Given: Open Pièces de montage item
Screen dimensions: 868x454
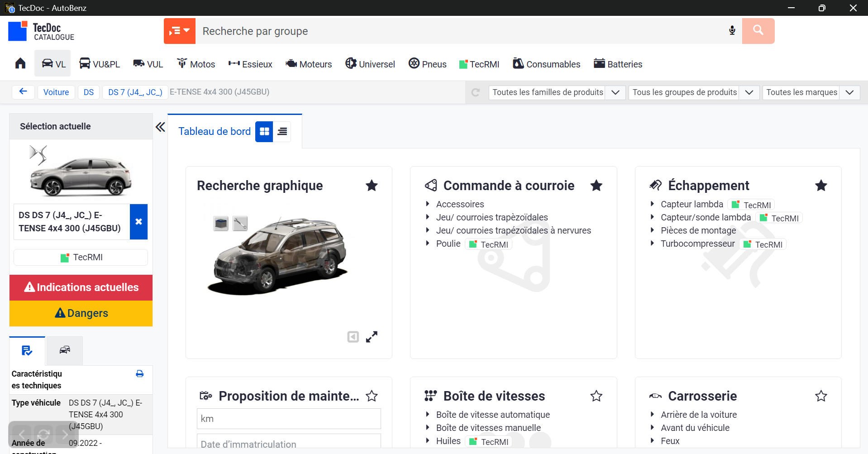Looking at the screenshot, I should 698,230.
